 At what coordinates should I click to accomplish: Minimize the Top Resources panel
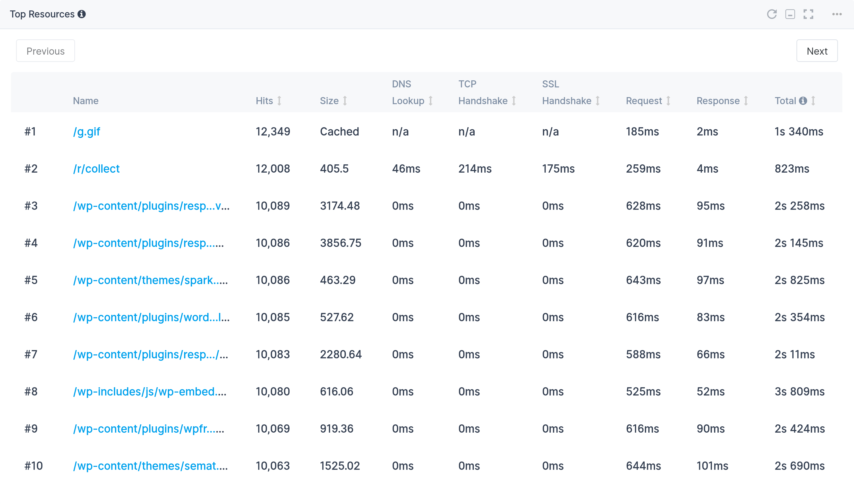pos(790,14)
